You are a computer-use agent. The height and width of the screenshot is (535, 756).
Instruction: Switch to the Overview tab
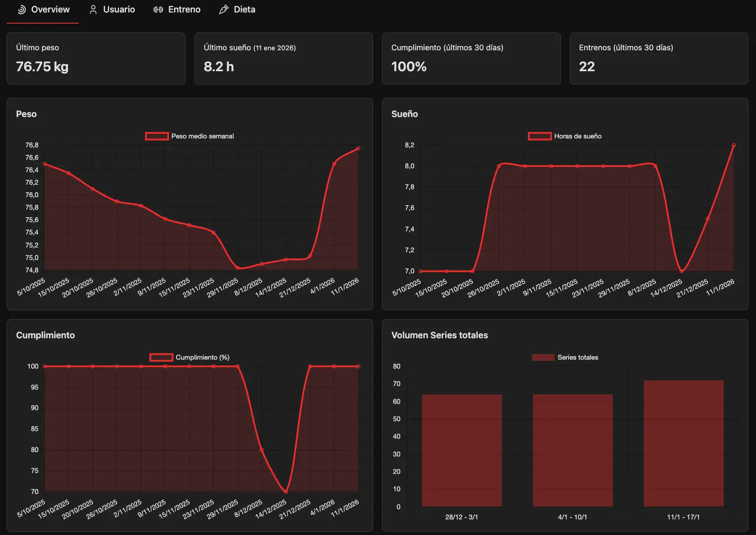pos(43,10)
